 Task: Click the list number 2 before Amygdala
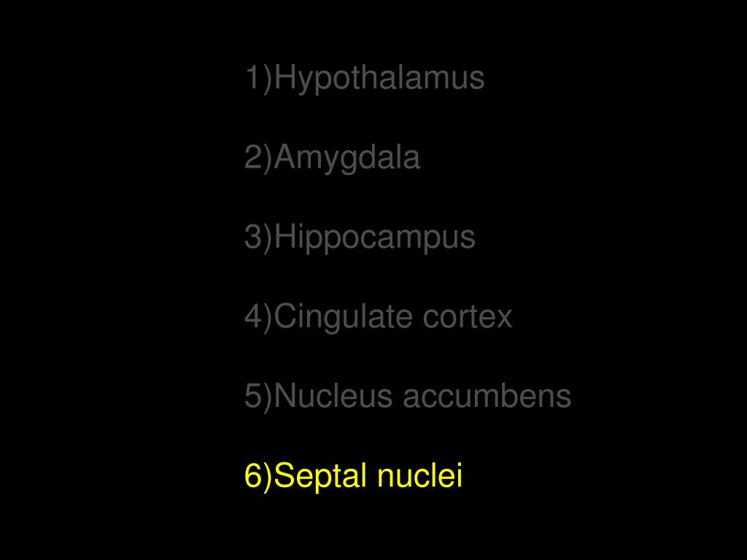pyautogui.click(x=253, y=157)
